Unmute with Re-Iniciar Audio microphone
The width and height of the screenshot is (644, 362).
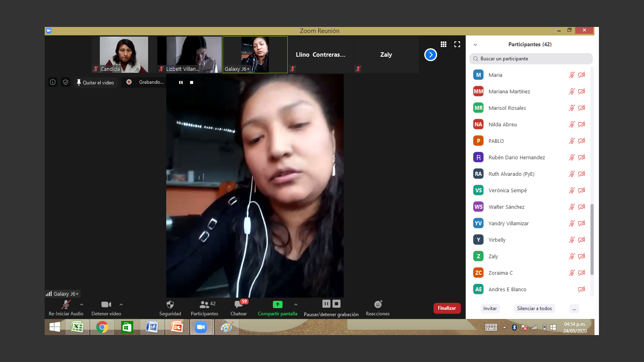click(66, 308)
